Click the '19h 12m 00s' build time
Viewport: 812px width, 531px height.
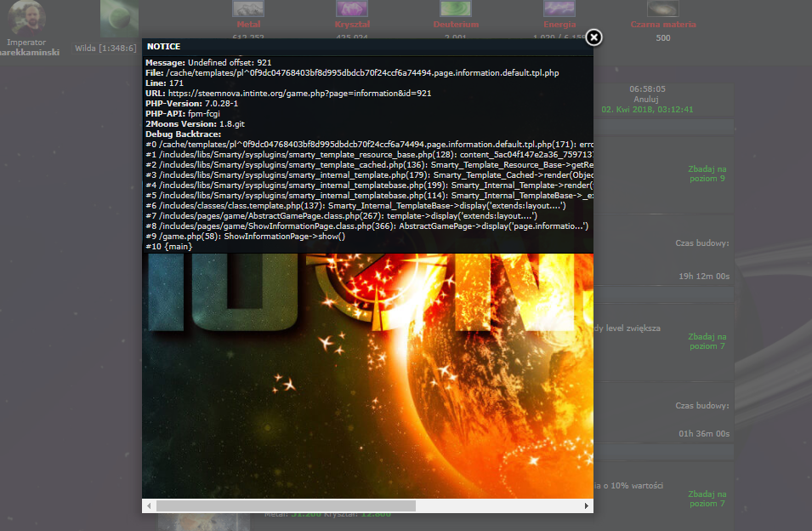[x=704, y=277]
